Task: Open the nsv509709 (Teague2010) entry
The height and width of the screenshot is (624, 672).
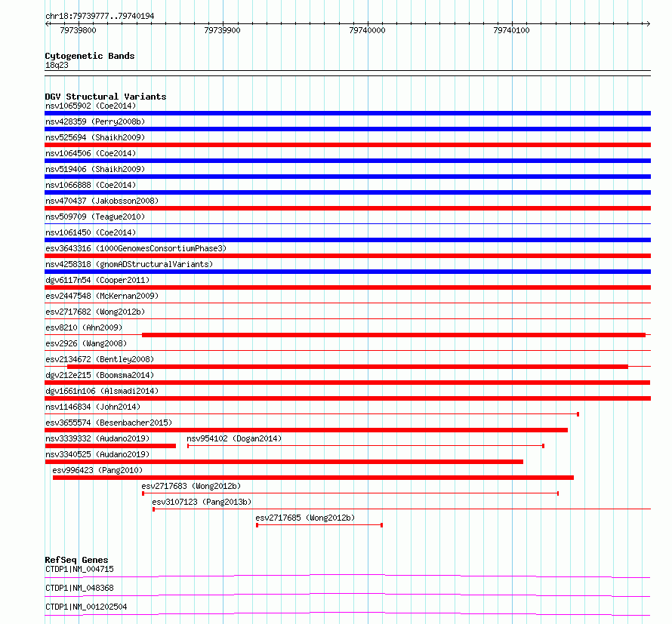Action: click(x=95, y=217)
